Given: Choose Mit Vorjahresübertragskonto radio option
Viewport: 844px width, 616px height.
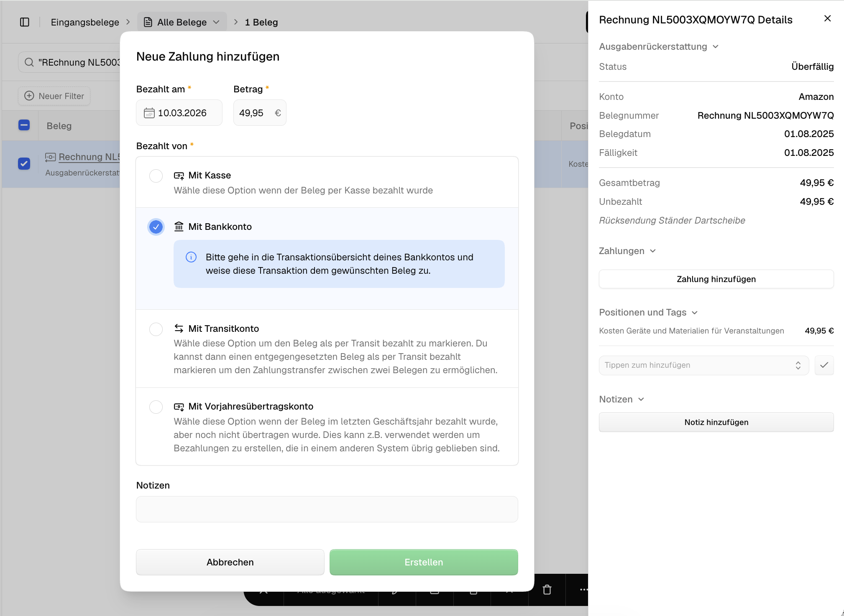Looking at the screenshot, I should (156, 407).
